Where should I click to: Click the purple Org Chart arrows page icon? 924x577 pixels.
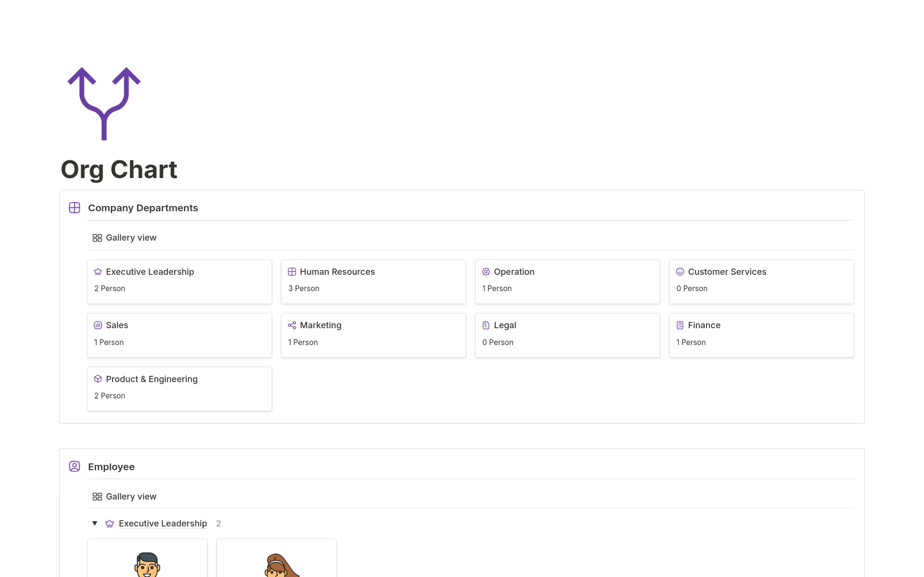(104, 103)
